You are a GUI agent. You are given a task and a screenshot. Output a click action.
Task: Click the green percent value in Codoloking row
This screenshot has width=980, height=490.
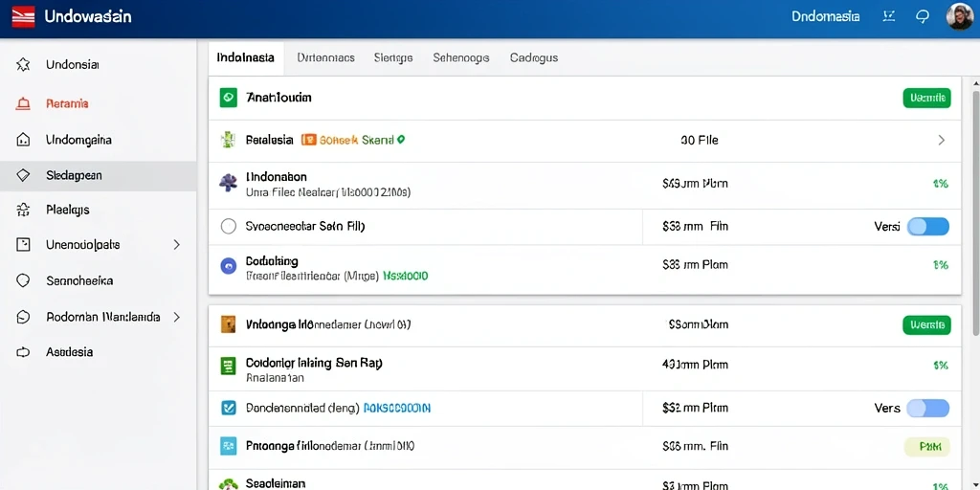pos(941,265)
